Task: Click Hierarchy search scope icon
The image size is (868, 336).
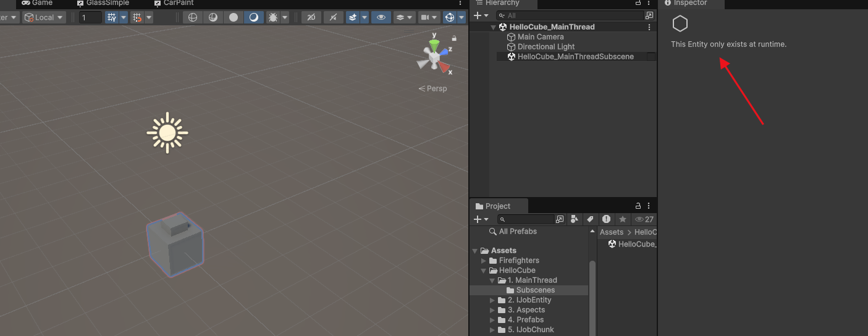Action: (x=649, y=15)
